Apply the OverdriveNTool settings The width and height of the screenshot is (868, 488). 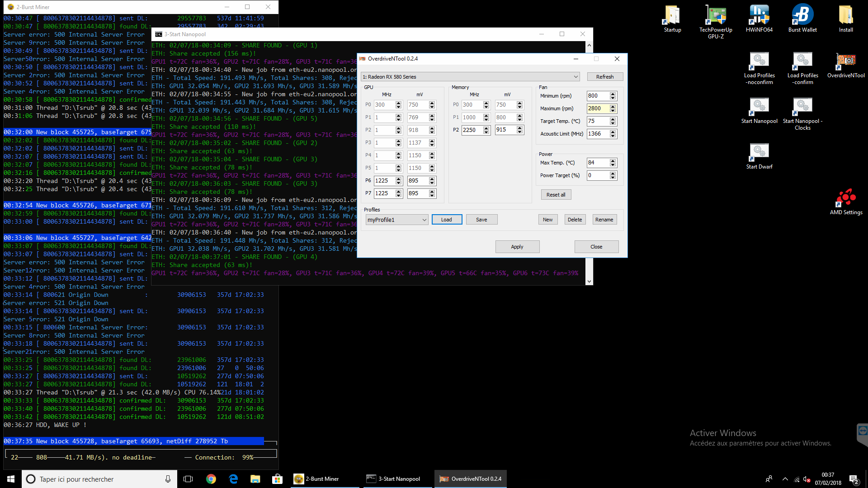click(517, 247)
